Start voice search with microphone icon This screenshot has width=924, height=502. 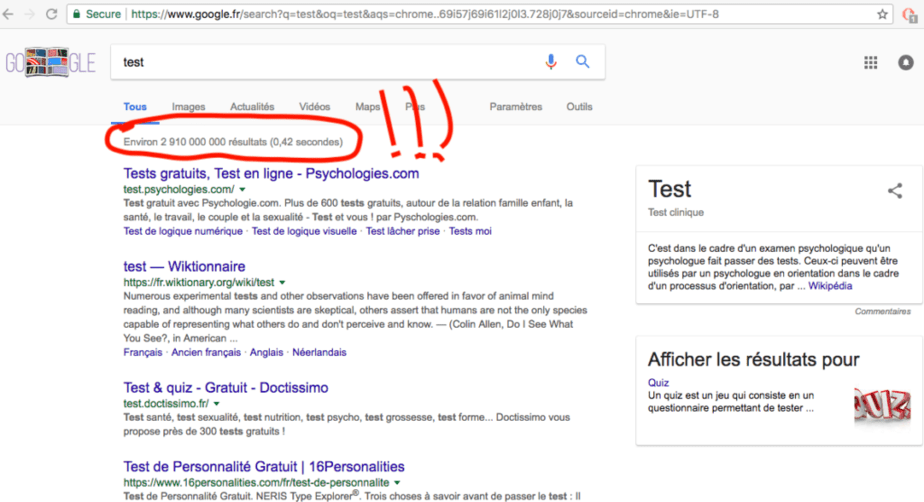click(551, 62)
